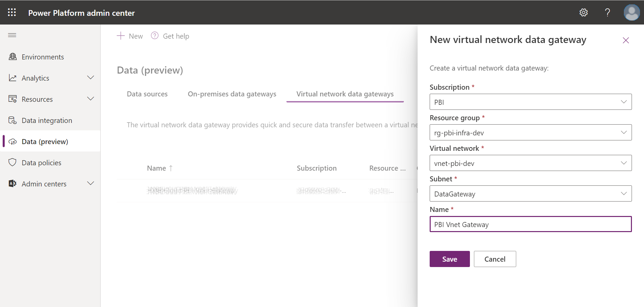Switch to the Data sources tab
644x307 pixels.
coord(147,94)
